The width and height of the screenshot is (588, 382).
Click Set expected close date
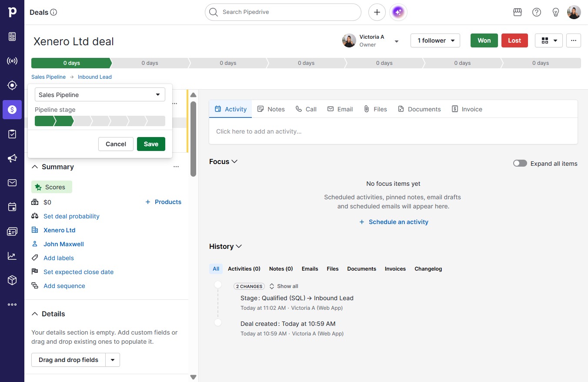78,272
